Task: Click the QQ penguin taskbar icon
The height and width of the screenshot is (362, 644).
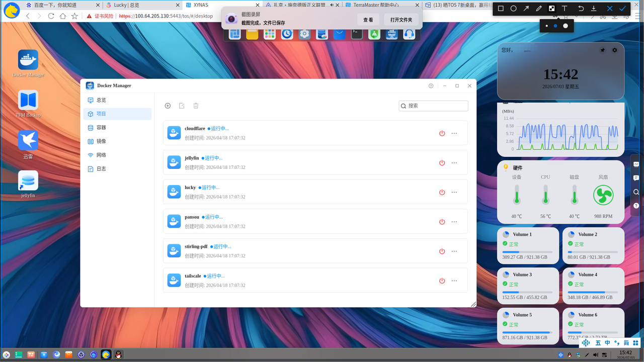Action: click(118, 354)
